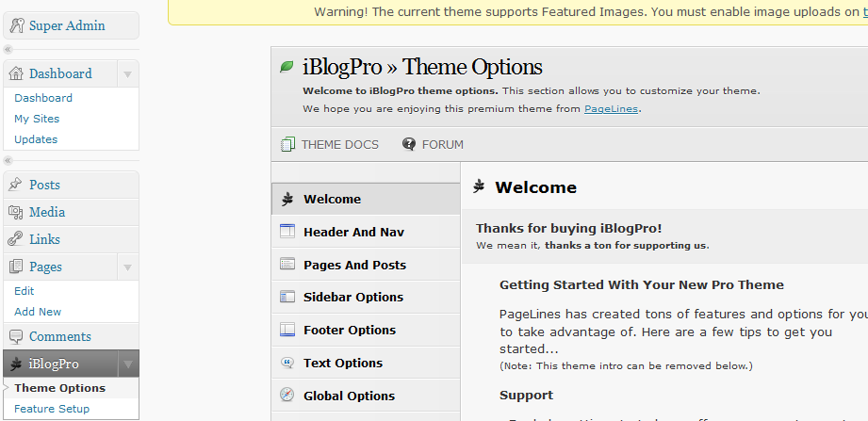
Task: Click the leaf icon next to Welcome heading
Action: point(480,186)
